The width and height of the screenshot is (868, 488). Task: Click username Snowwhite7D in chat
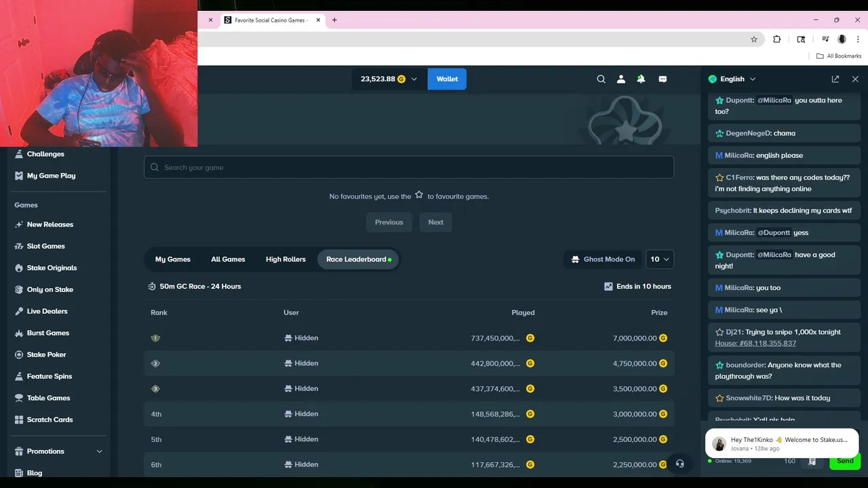tap(748, 399)
